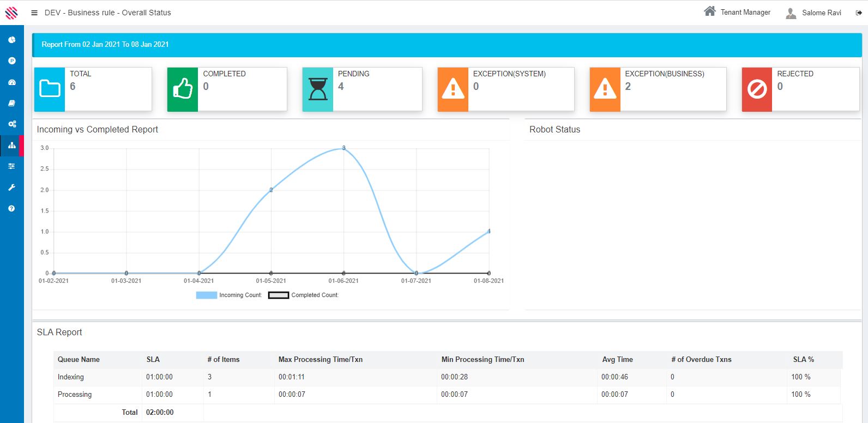The height and width of the screenshot is (423, 868).
Task: Click the logout icon next to Salome Ravi
Action: (x=859, y=13)
